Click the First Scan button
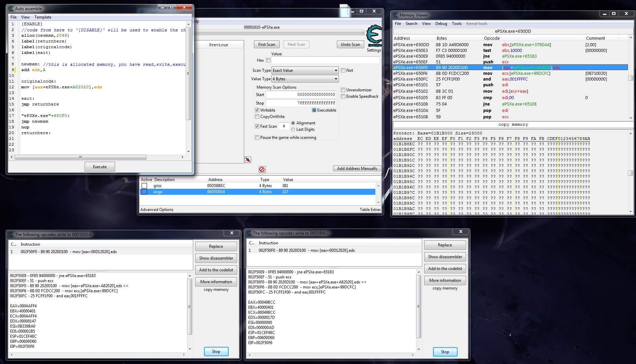 click(267, 44)
